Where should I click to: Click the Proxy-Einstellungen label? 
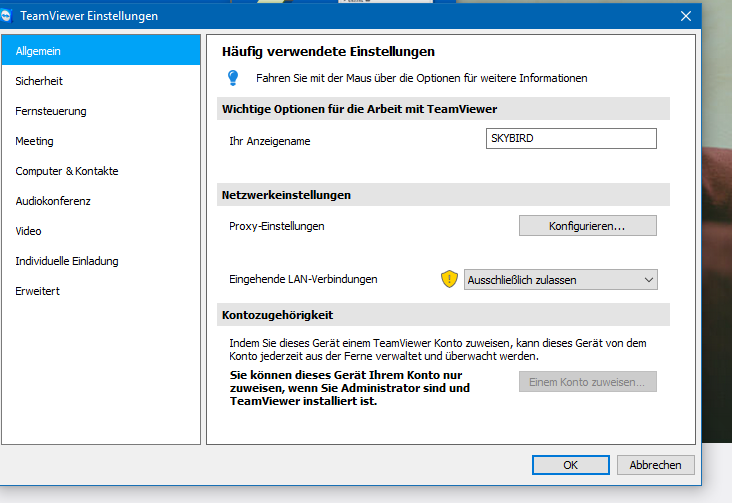(x=276, y=226)
